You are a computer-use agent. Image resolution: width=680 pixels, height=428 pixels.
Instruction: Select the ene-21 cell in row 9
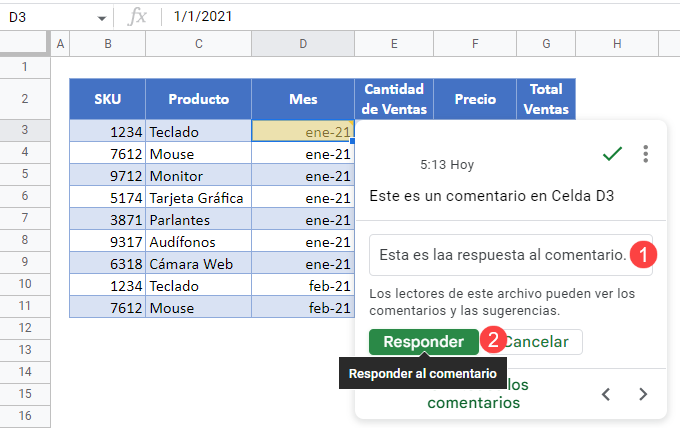303,263
